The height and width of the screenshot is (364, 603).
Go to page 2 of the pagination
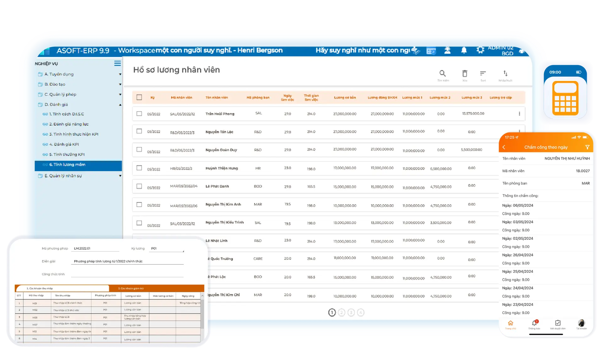point(341,313)
